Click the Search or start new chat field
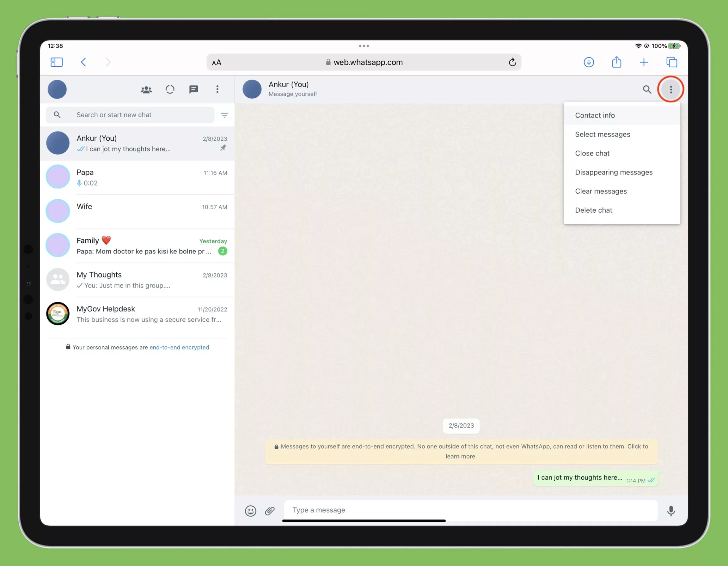Viewport: 728px width, 566px height. (x=130, y=115)
